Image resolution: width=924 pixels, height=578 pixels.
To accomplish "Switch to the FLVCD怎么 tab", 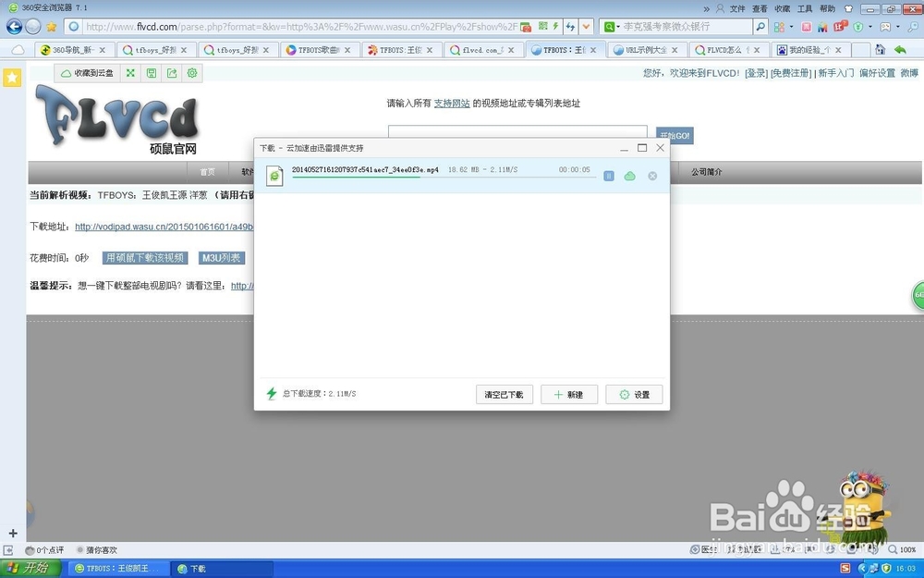I will 728,50.
